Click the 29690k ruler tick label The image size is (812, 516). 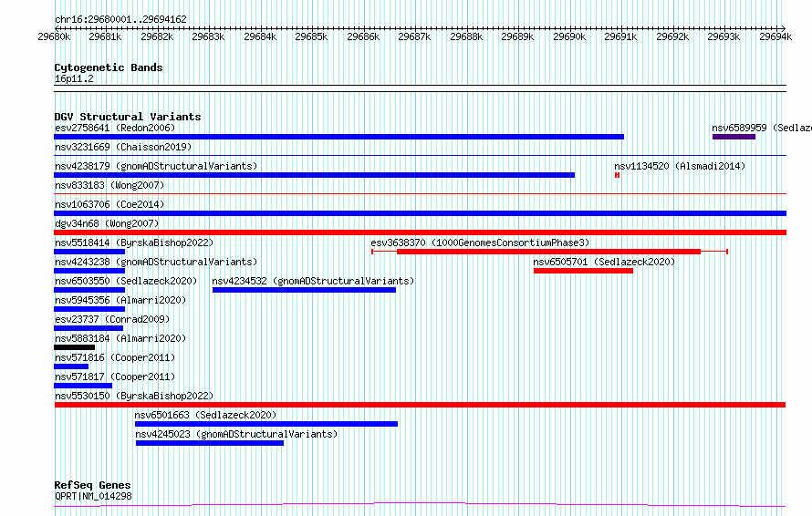569,36
